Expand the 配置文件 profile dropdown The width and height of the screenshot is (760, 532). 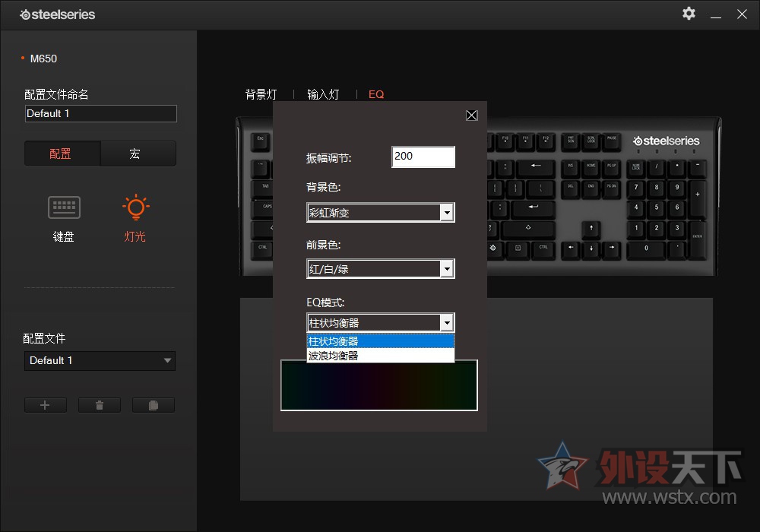tap(169, 360)
